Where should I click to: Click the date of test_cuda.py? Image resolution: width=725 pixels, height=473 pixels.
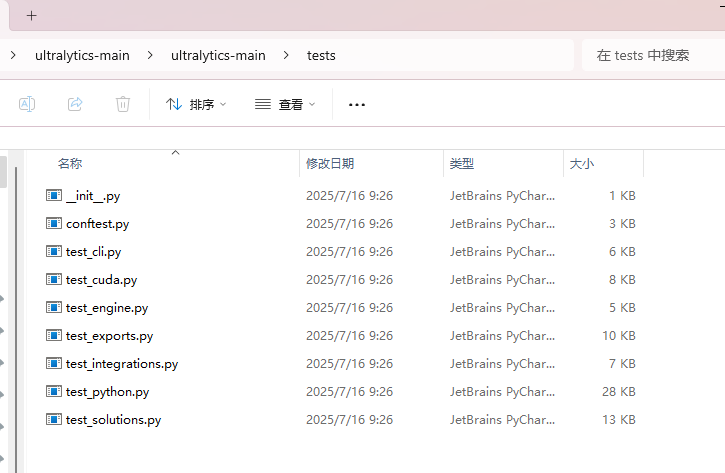click(350, 280)
